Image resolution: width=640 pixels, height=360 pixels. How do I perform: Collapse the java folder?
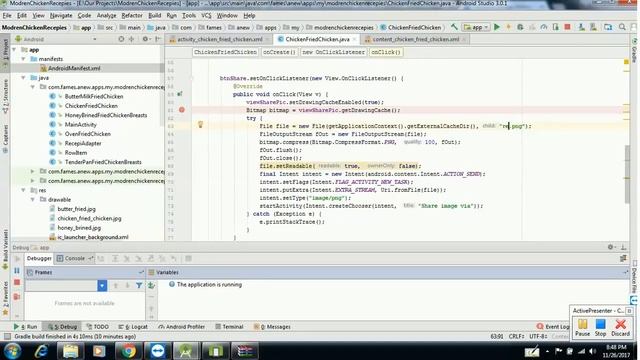click(x=24, y=78)
